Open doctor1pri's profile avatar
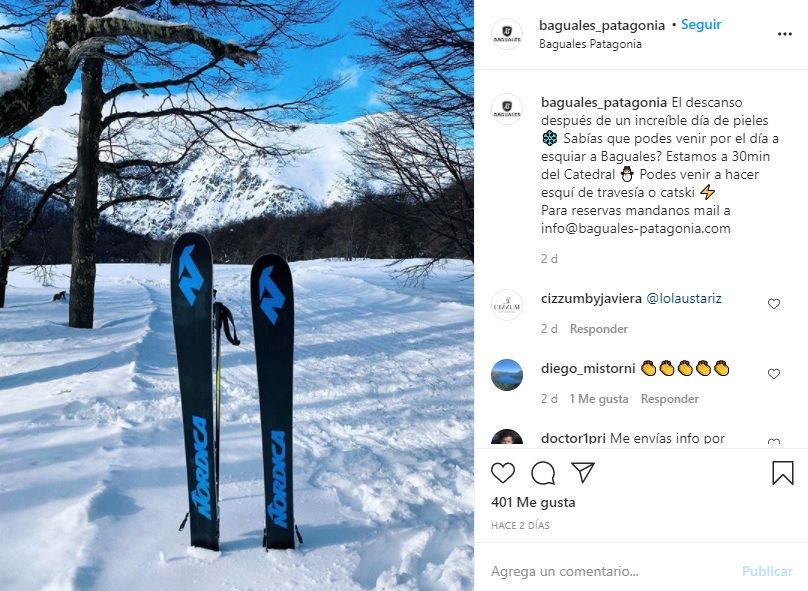The width and height of the screenshot is (808, 591). [x=507, y=437]
